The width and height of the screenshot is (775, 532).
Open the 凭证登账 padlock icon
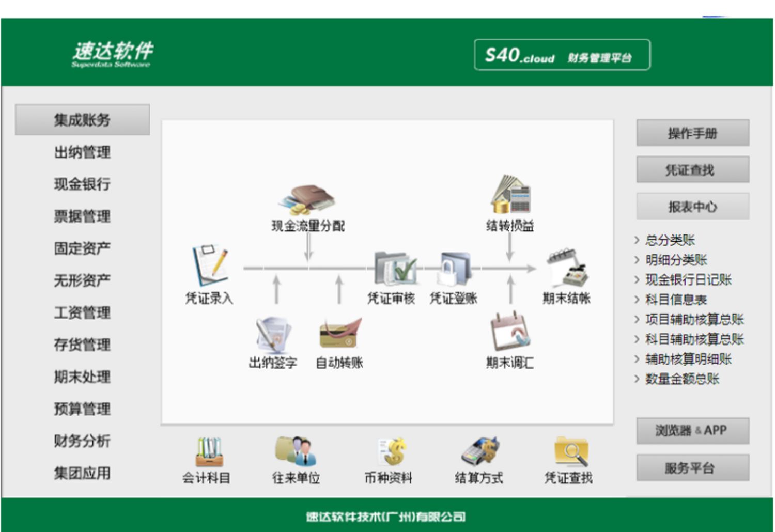click(x=455, y=269)
